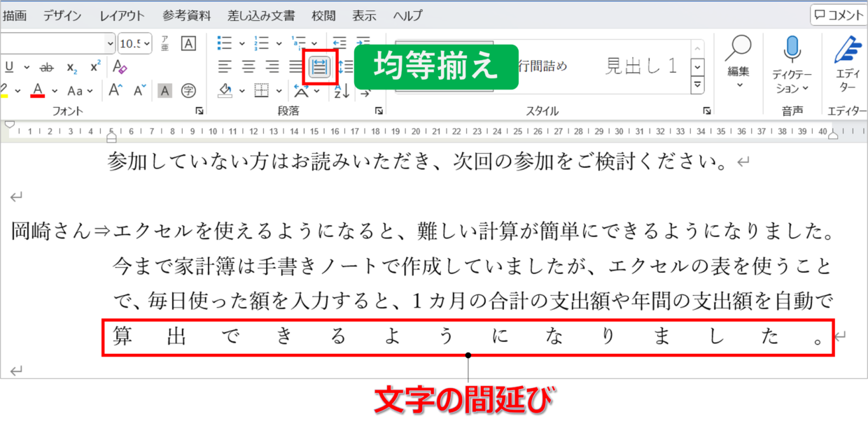This screenshot has height=435, width=868.
Task: Click the right indent marker on the ruler
Action: pos(833,136)
